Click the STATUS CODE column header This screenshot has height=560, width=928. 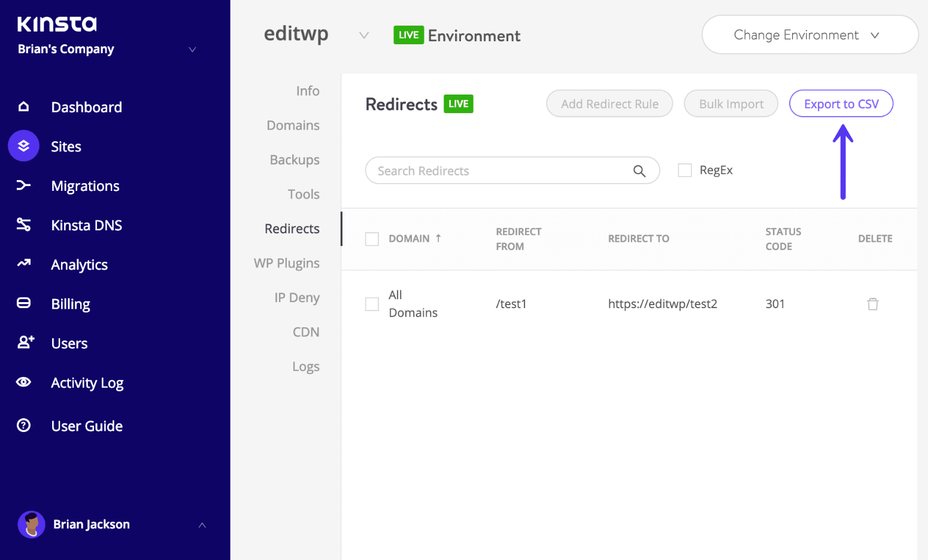[x=783, y=239]
